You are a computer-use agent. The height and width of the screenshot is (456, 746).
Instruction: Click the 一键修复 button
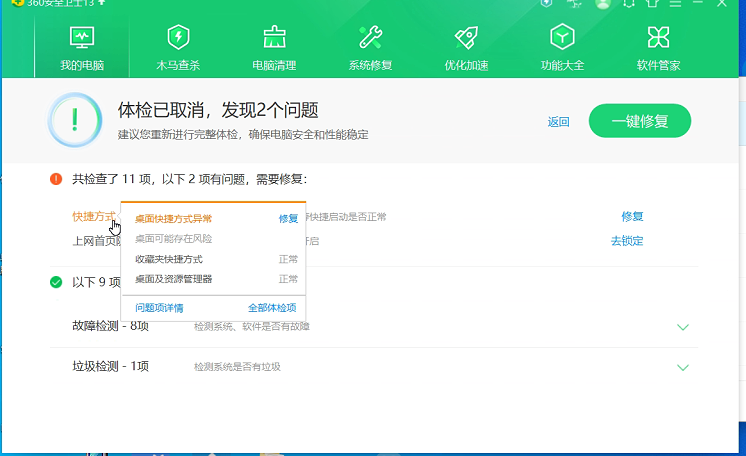(x=640, y=121)
